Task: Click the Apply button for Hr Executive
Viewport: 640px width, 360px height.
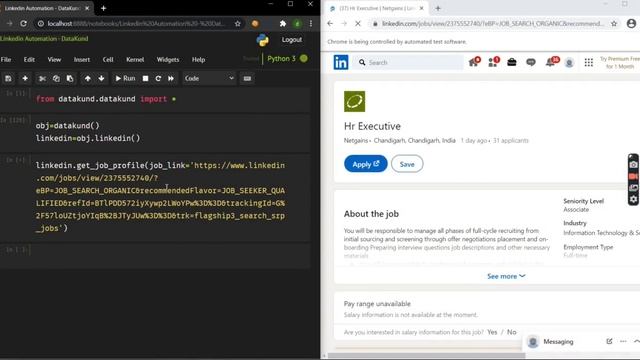Action: (366, 164)
